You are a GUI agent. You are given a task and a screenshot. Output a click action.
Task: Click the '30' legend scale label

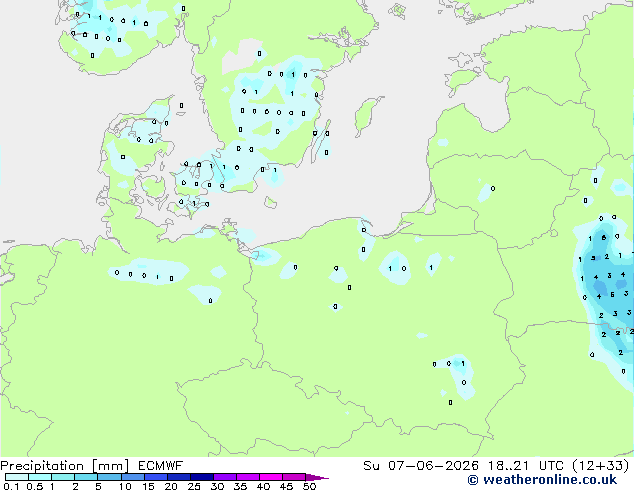pos(217,486)
